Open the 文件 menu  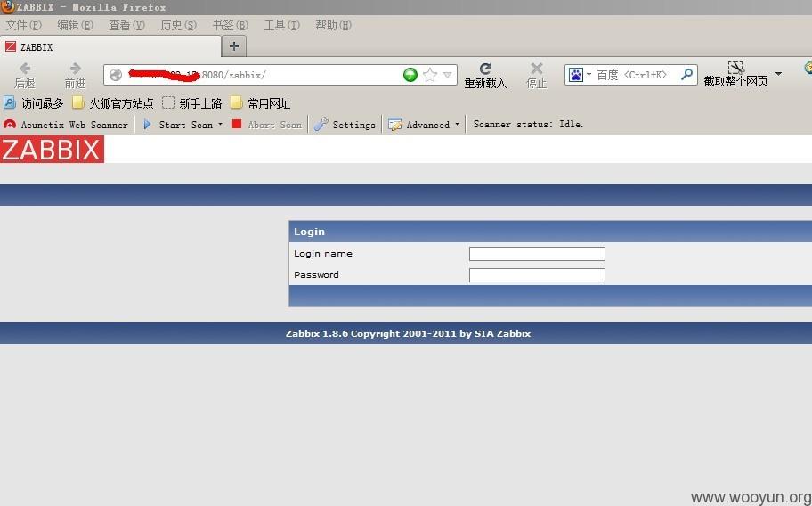click(x=23, y=25)
